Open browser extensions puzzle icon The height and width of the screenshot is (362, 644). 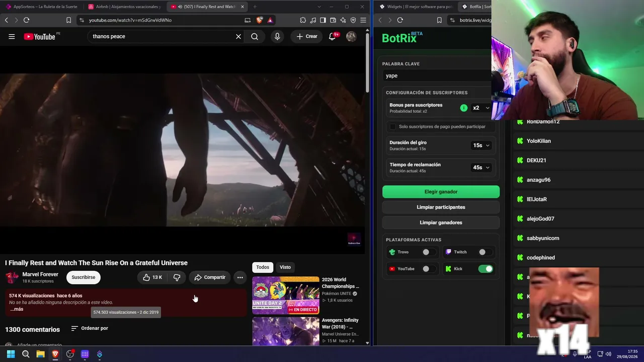[303, 20]
